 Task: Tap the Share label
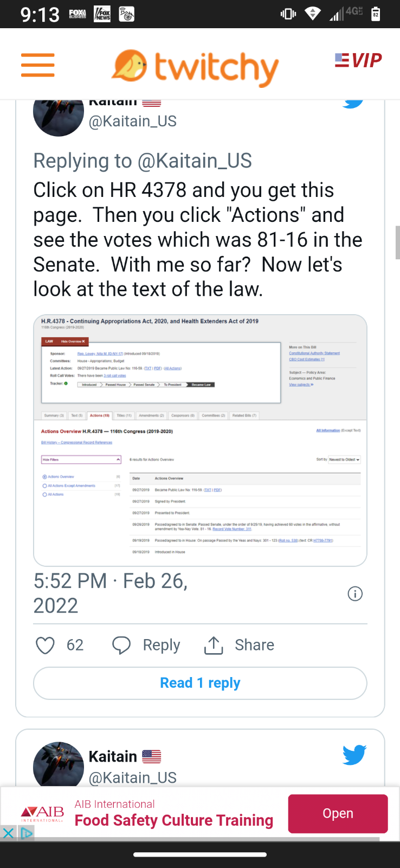[x=254, y=645]
